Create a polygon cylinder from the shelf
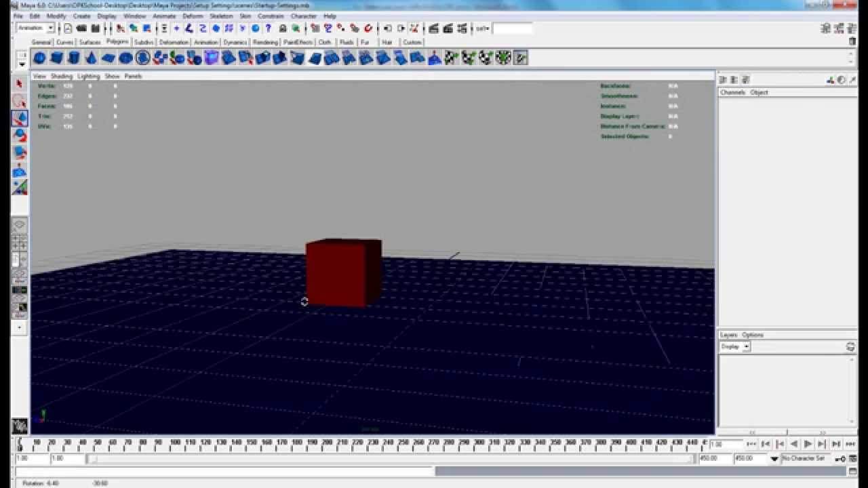This screenshot has height=488, width=868. tap(74, 58)
